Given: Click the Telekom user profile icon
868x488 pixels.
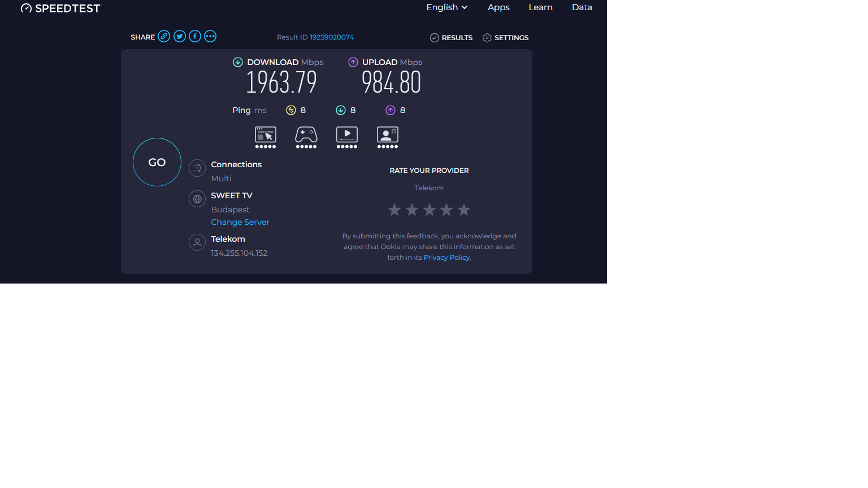Looking at the screenshot, I should coord(197,242).
